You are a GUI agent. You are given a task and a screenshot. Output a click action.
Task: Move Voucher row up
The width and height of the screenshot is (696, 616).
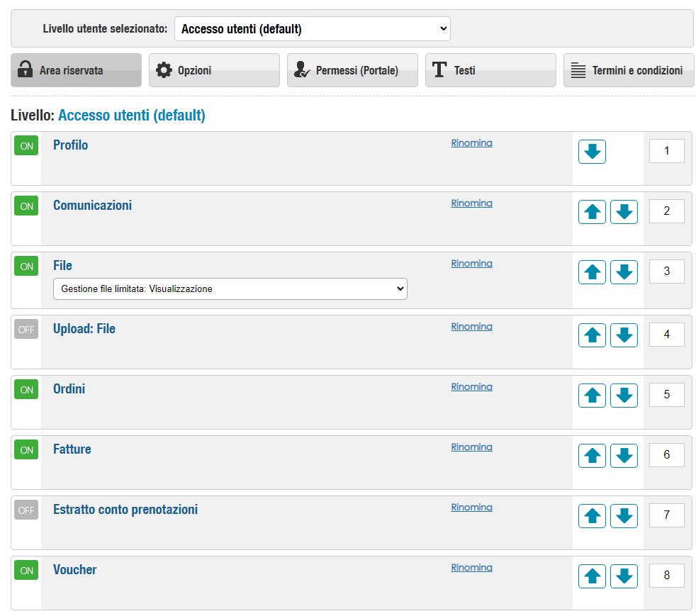(x=592, y=576)
